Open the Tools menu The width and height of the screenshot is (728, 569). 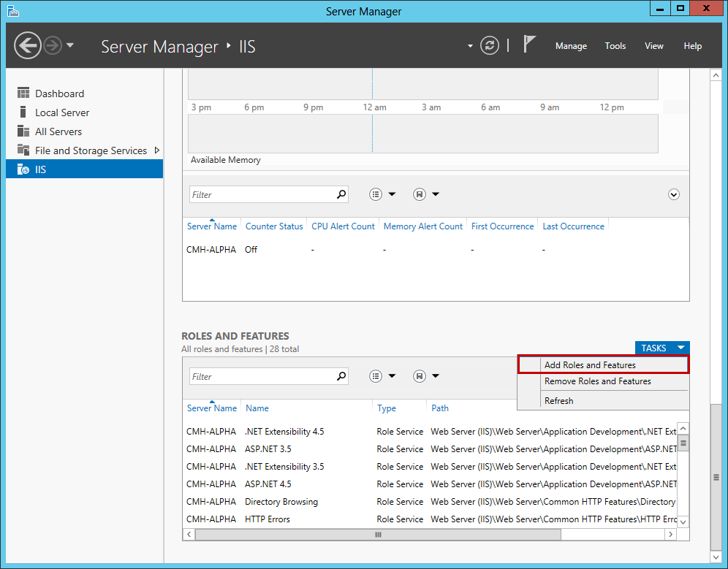pos(615,46)
